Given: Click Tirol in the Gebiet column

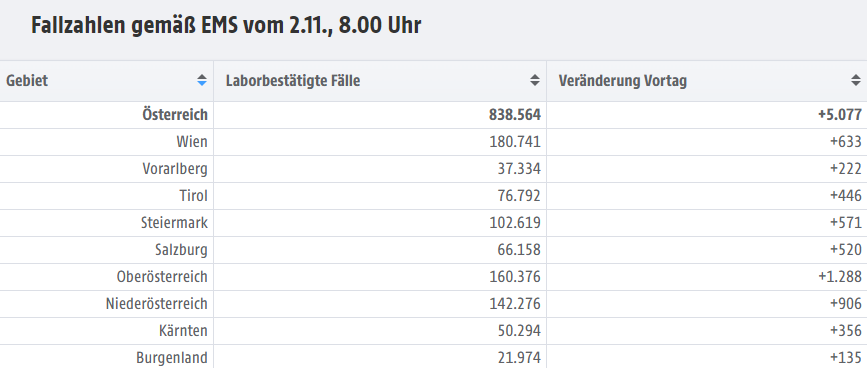Looking at the screenshot, I should point(194,196).
